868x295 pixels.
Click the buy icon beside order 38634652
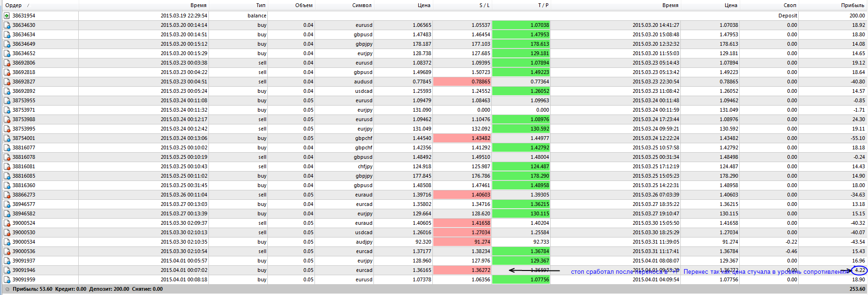click(7, 53)
